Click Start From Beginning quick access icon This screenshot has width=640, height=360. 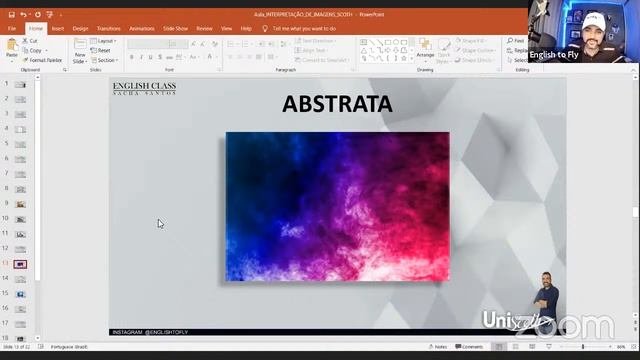click(50, 15)
